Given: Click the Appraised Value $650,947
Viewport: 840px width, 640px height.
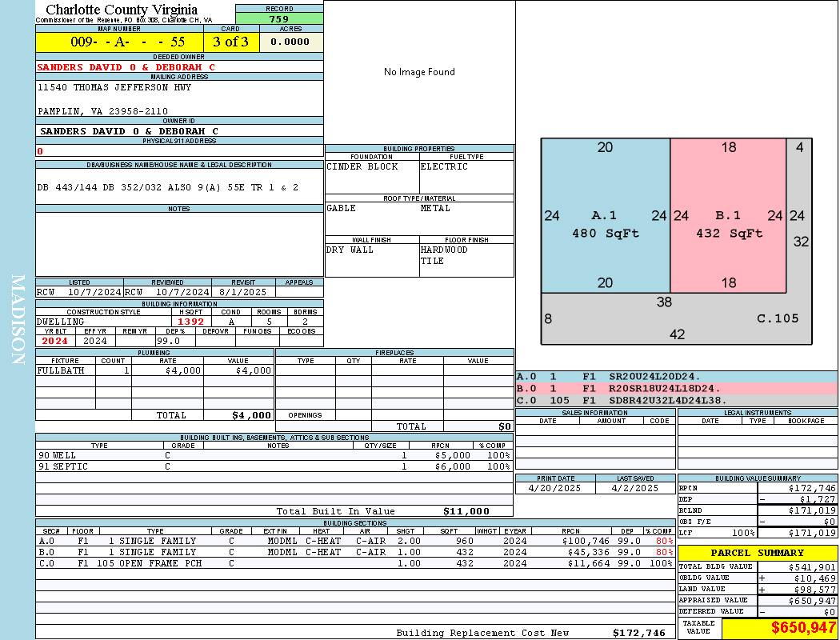Looking at the screenshot, I should 812,601.
